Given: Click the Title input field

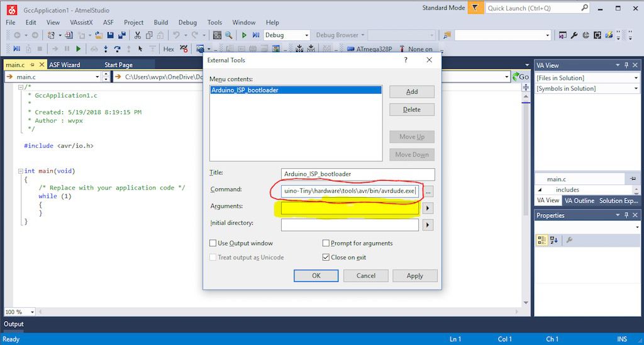Looking at the screenshot, I should point(358,174).
